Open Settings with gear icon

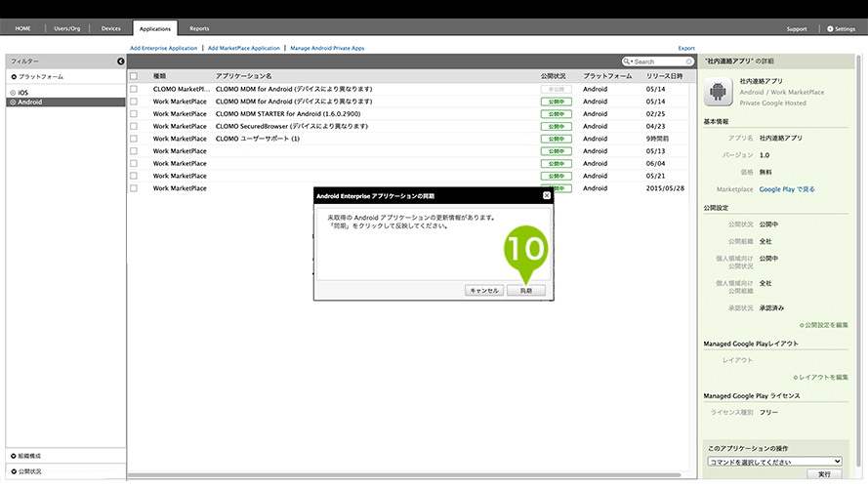click(842, 28)
